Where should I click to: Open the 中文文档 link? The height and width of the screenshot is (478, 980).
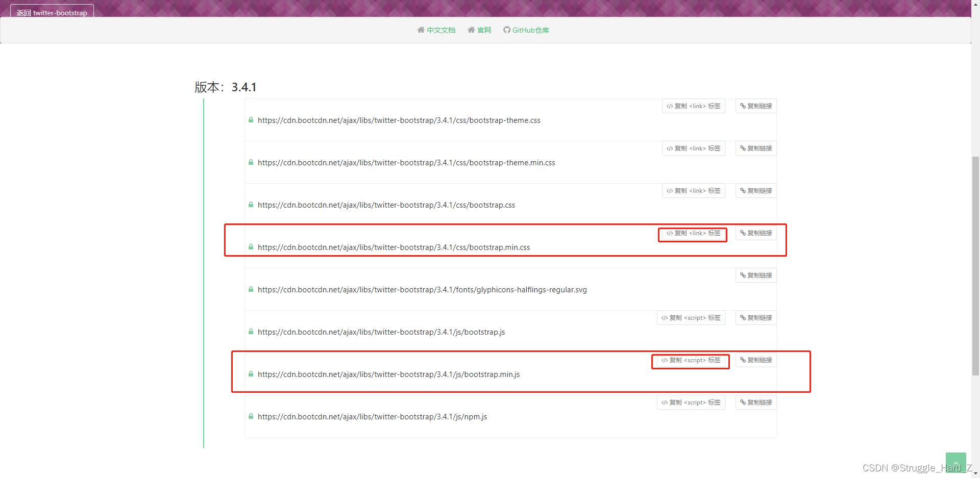[x=441, y=30]
